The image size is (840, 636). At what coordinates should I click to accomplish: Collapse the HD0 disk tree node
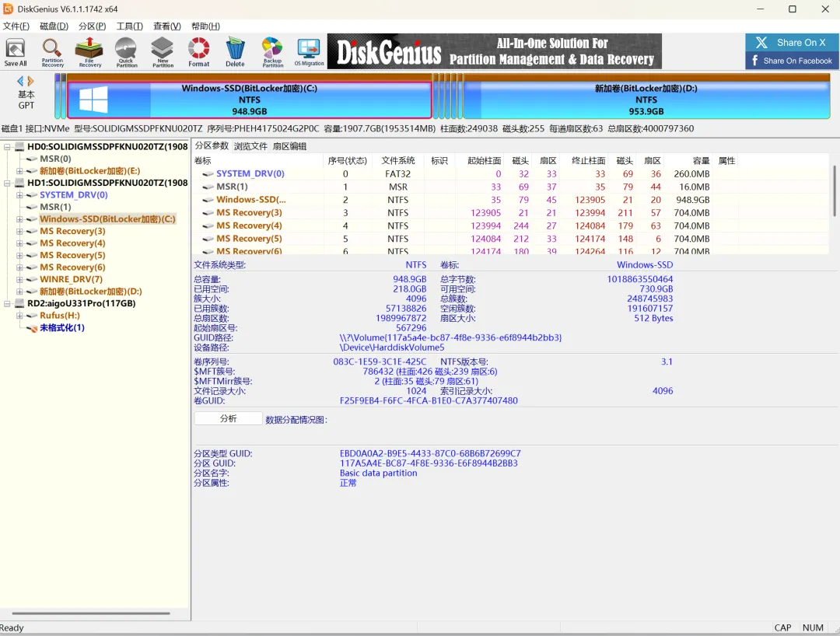point(8,147)
